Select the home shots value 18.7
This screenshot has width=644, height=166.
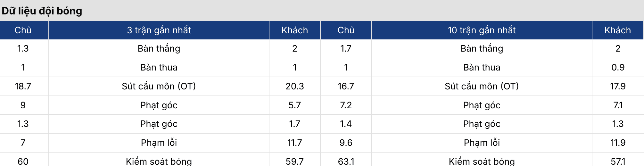(x=23, y=86)
